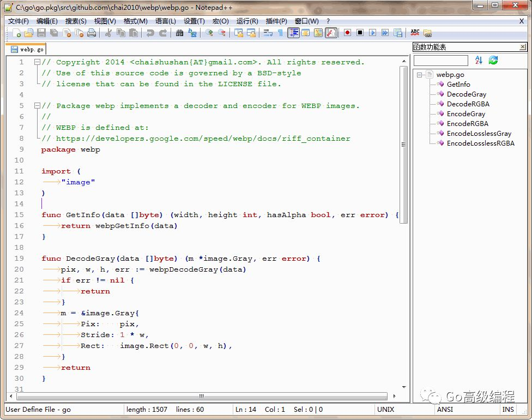Jump to EncodeGray in the function list
The height and width of the screenshot is (420, 532).
[x=466, y=114]
